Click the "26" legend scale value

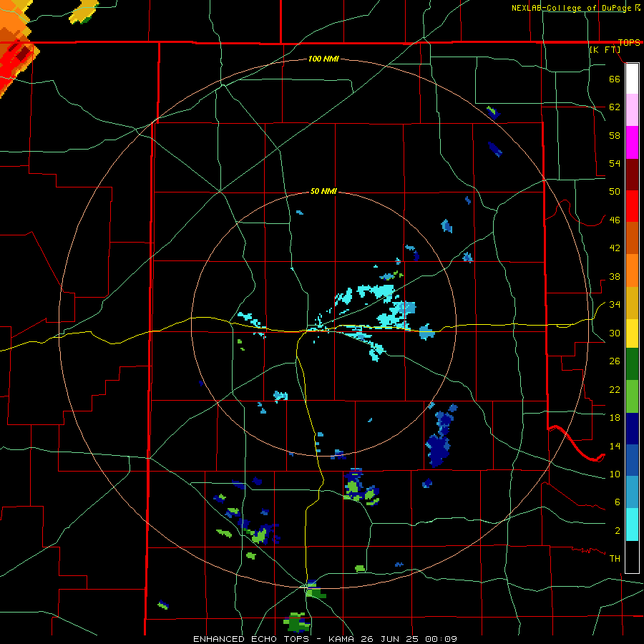pos(615,361)
